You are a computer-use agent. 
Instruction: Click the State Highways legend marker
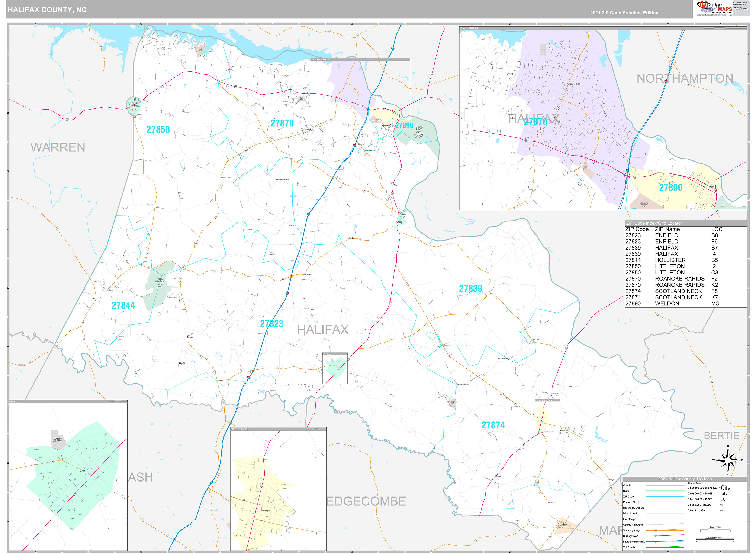pos(656,531)
